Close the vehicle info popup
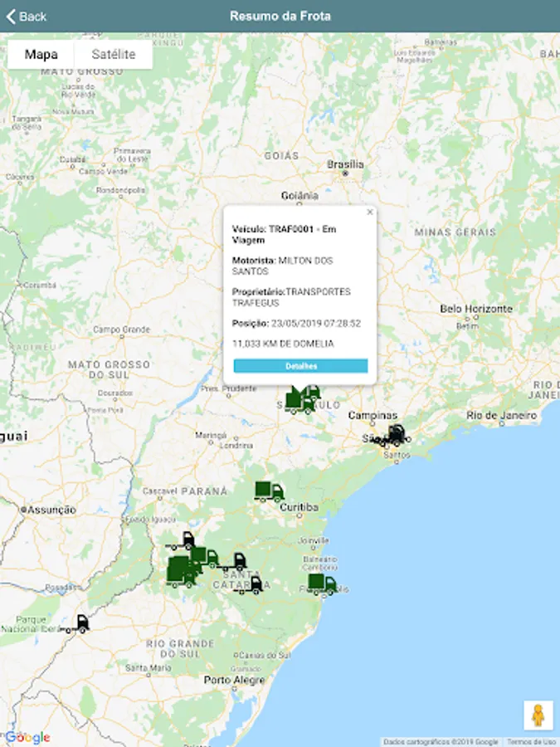 (369, 212)
